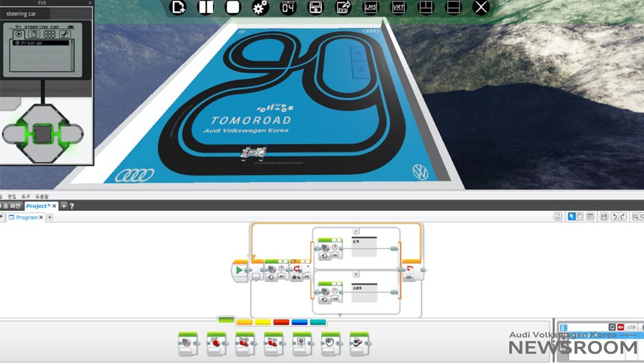Add a new program with plus button
The height and width of the screenshot is (363, 644).
pyautogui.click(x=49, y=217)
